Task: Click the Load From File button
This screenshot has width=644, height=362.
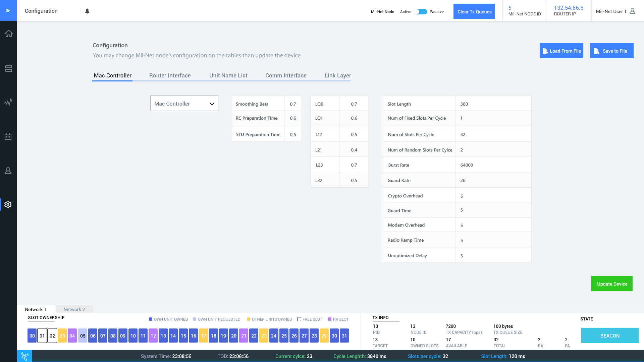Action: pyautogui.click(x=561, y=51)
